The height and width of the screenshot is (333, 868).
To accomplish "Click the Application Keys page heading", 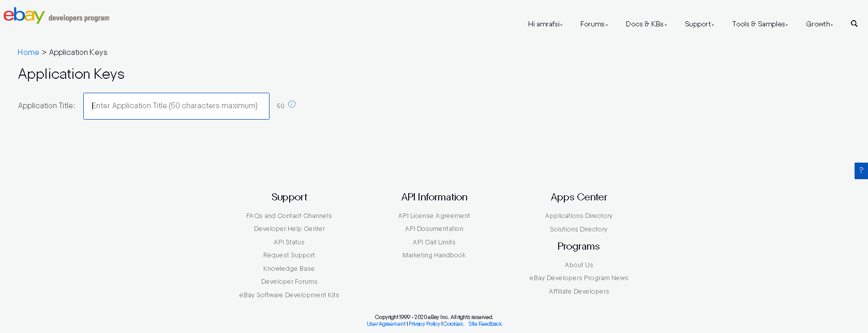I will pyautogui.click(x=71, y=75).
